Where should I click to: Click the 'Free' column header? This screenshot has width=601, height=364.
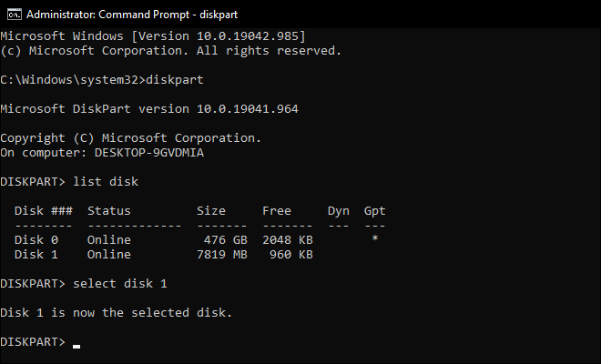(277, 211)
